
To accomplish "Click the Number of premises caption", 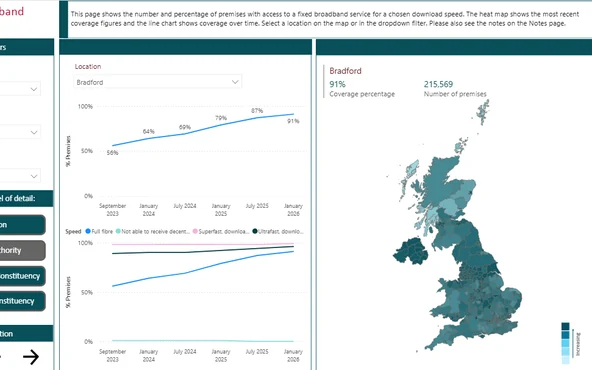I will point(455,94).
